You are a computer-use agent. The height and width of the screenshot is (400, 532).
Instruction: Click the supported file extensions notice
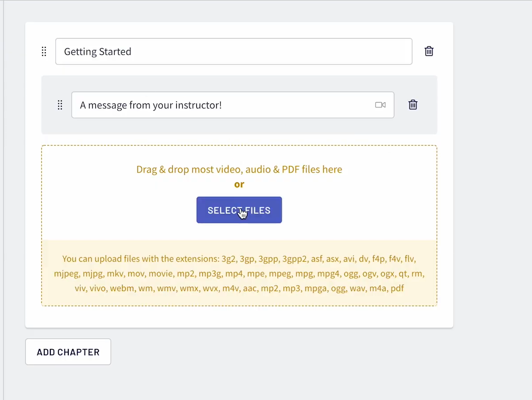pos(239,273)
